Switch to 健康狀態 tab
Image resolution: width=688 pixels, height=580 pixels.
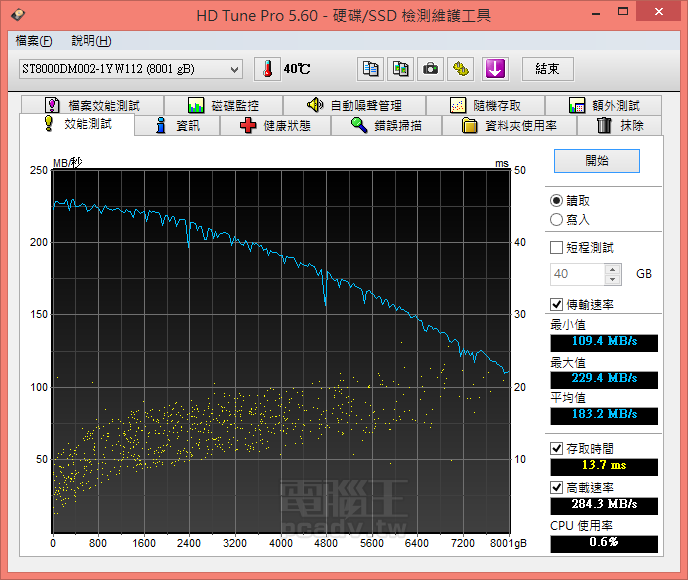[276, 125]
